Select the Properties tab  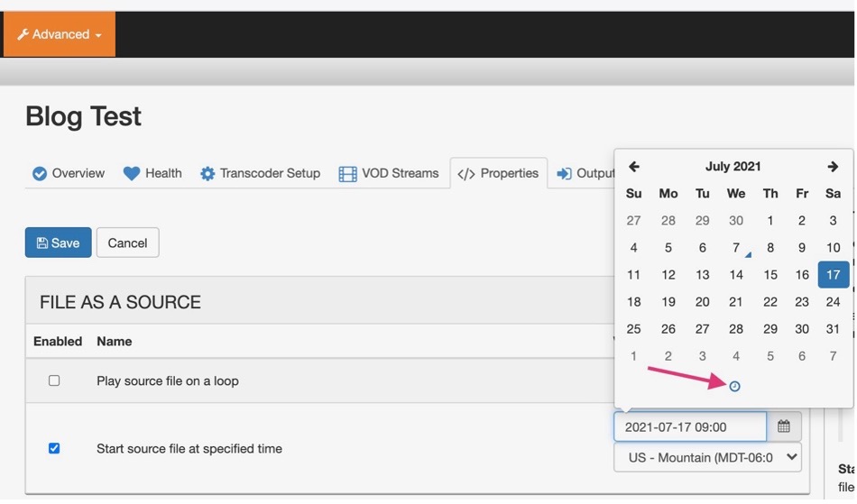pyautogui.click(x=498, y=173)
